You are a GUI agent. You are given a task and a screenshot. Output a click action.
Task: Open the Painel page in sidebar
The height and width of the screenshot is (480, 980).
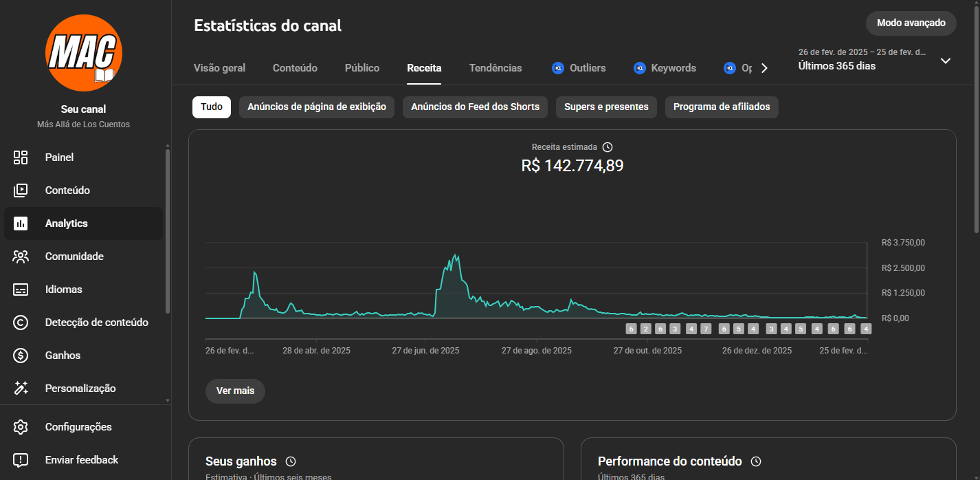(x=83, y=157)
